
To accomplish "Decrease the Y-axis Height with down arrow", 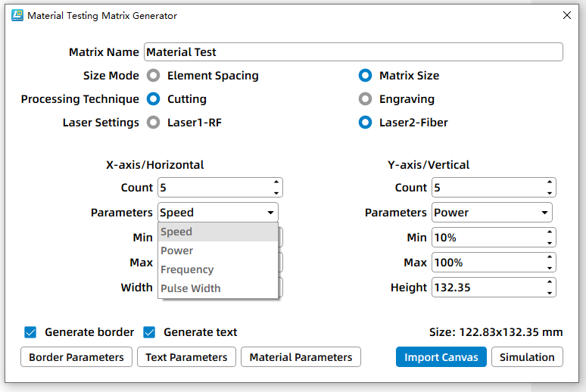I will (549, 292).
